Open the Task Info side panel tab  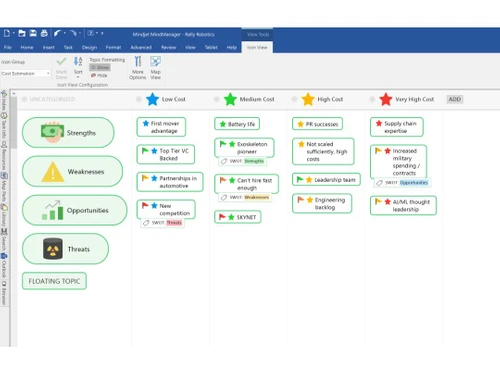pos(4,126)
